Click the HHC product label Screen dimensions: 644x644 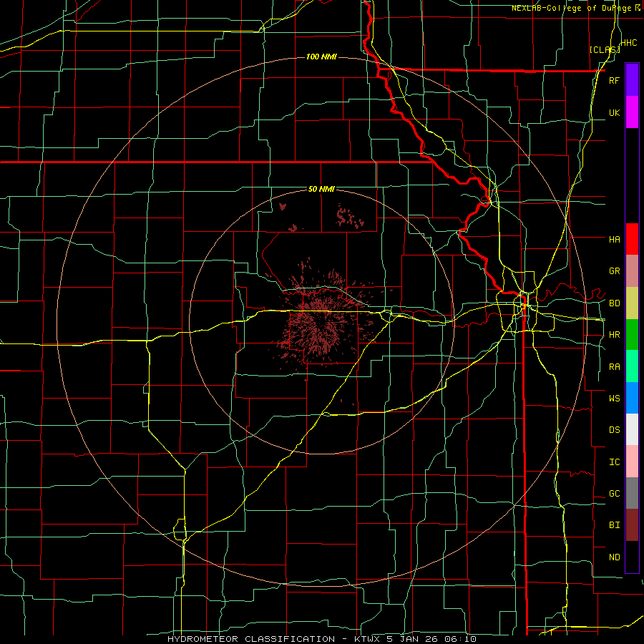coord(628,43)
